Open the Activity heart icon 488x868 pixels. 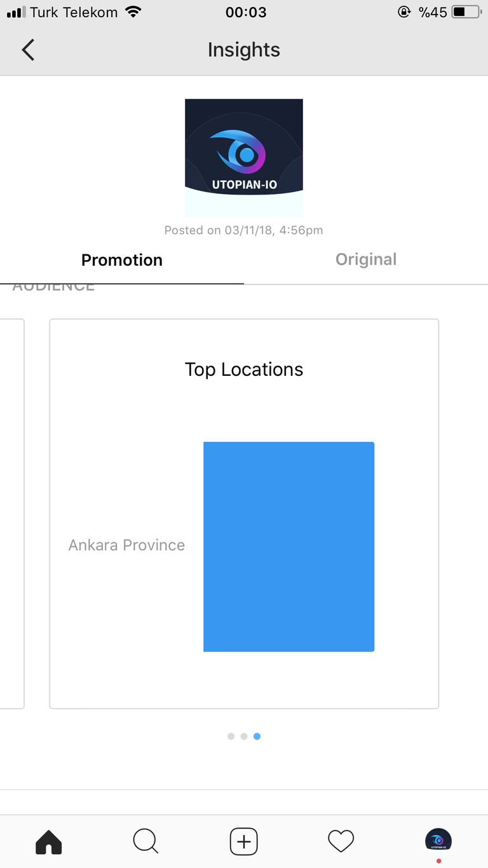click(341, 842)
